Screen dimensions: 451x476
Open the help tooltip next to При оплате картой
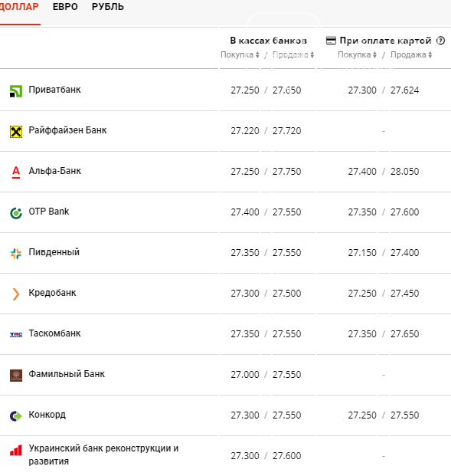point(440,41)
